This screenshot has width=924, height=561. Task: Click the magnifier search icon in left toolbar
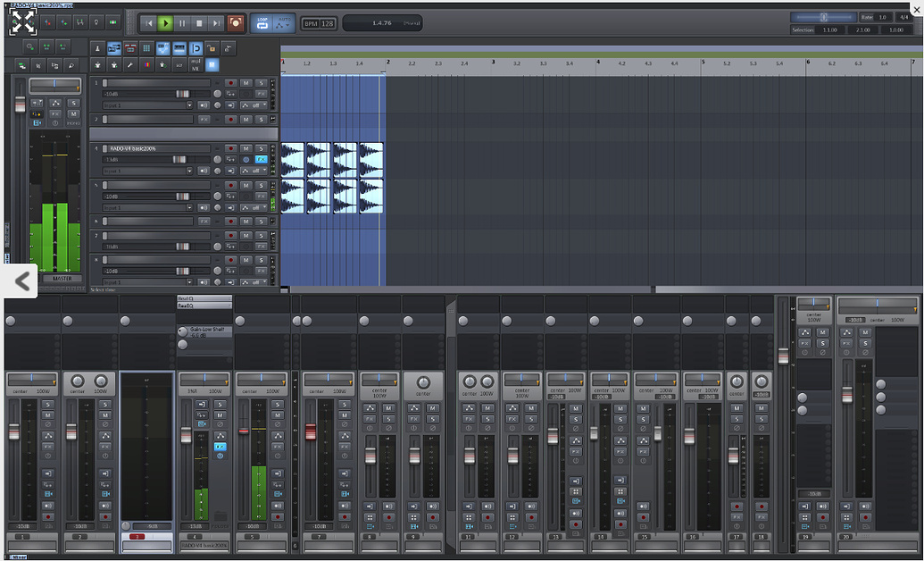pos(71,65)
